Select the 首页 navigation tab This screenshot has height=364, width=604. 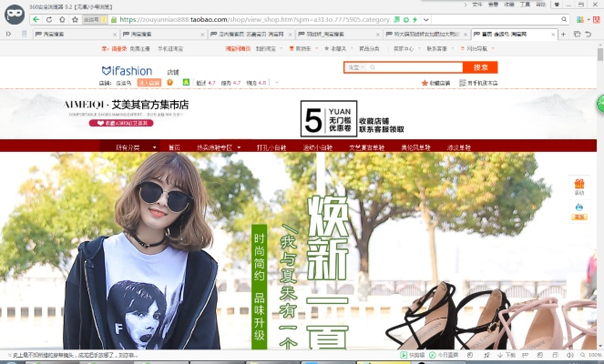point(173,147)
